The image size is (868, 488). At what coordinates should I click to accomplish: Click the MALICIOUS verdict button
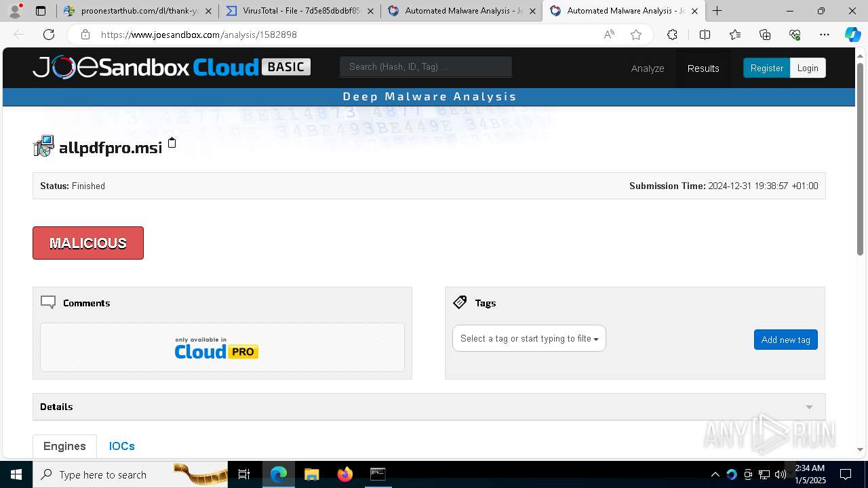point(88,243)
